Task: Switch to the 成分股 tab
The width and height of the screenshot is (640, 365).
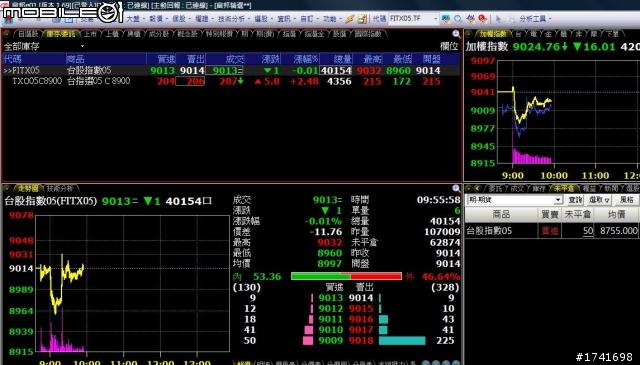Action: tap(159, 34)
